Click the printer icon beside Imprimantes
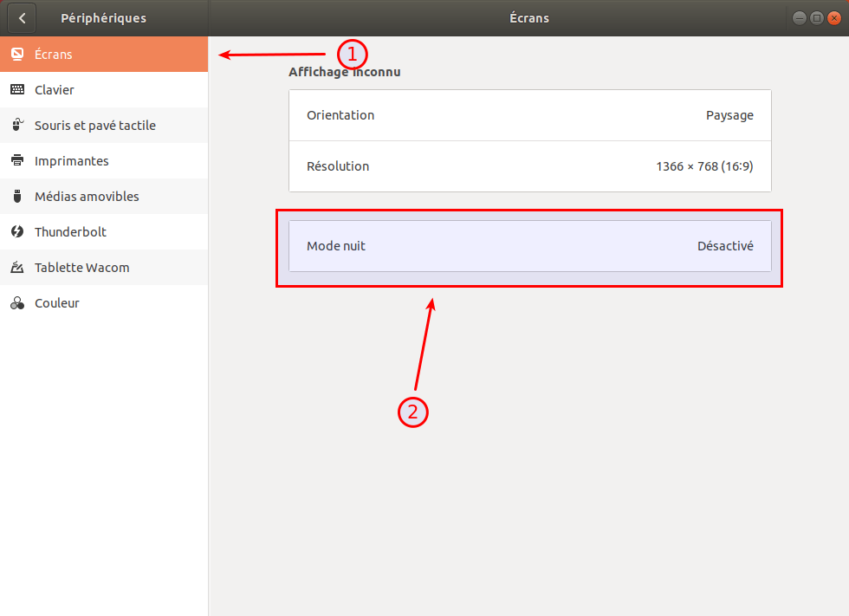849x616 pixels. [x=17, y=161]
